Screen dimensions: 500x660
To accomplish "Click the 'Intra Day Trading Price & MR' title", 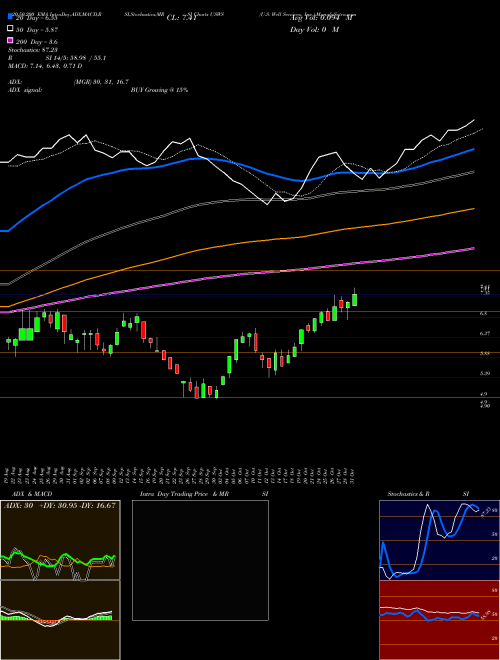I will point(184,494).
